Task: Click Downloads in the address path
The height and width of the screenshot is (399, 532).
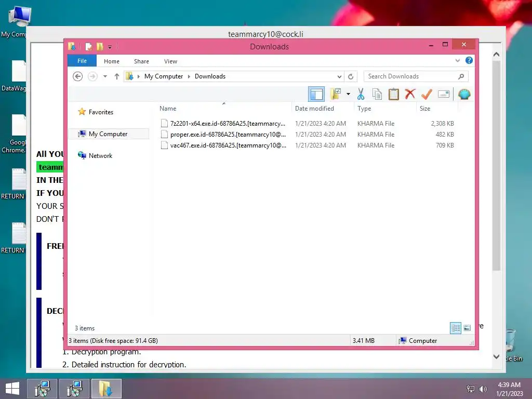Action: [210, 76]
